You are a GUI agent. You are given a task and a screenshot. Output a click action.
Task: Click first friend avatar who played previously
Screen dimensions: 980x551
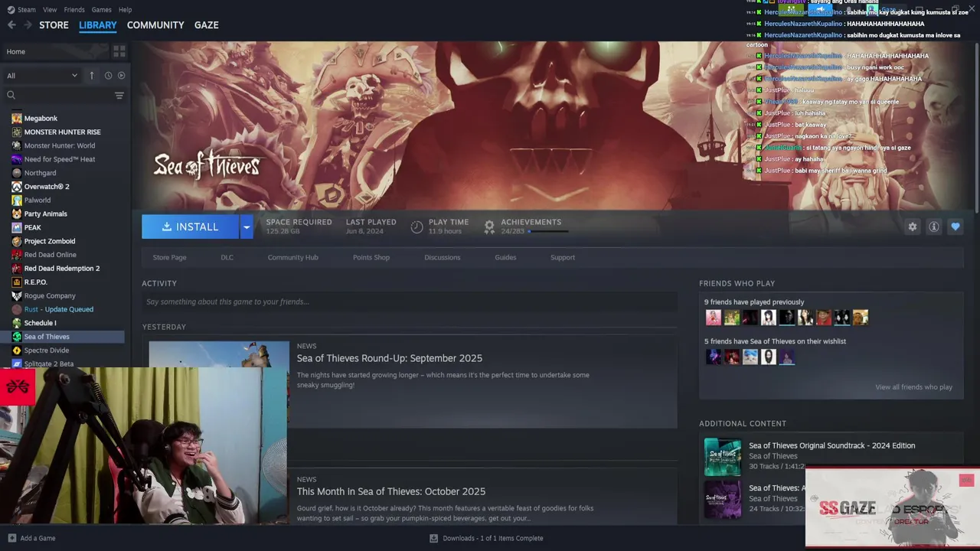pyautogui.click(x=713, y=318)
